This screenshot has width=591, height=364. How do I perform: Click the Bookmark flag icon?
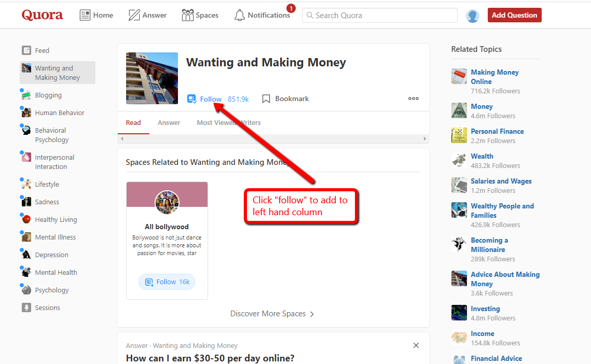click(266, 99)
